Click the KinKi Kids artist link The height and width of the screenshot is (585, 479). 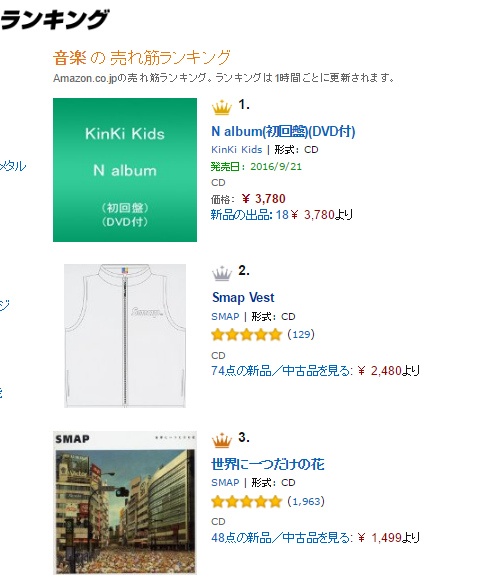coord(237,150)
